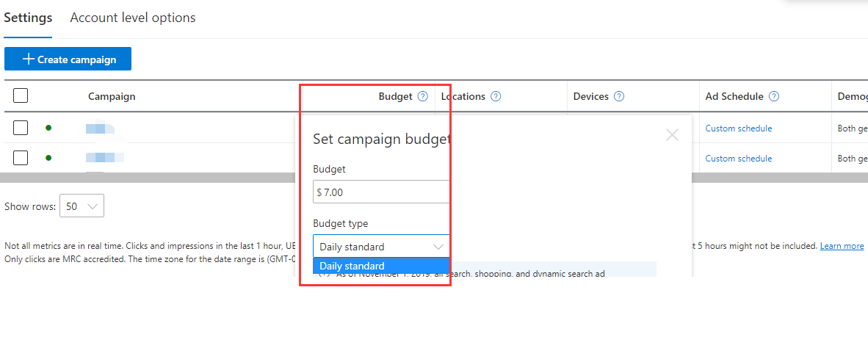Tick the select-all checkbox in table header

click(x=21, y=96)
